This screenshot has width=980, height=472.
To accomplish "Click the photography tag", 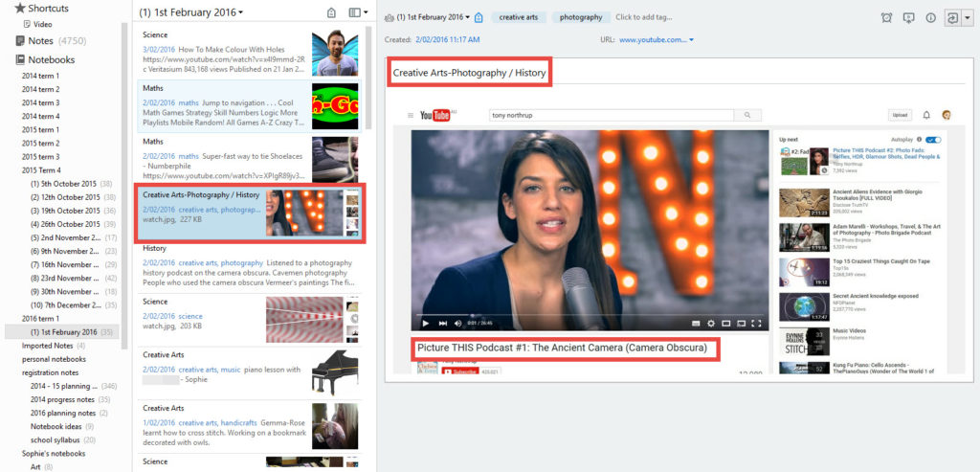I will (x=581, y=17).
